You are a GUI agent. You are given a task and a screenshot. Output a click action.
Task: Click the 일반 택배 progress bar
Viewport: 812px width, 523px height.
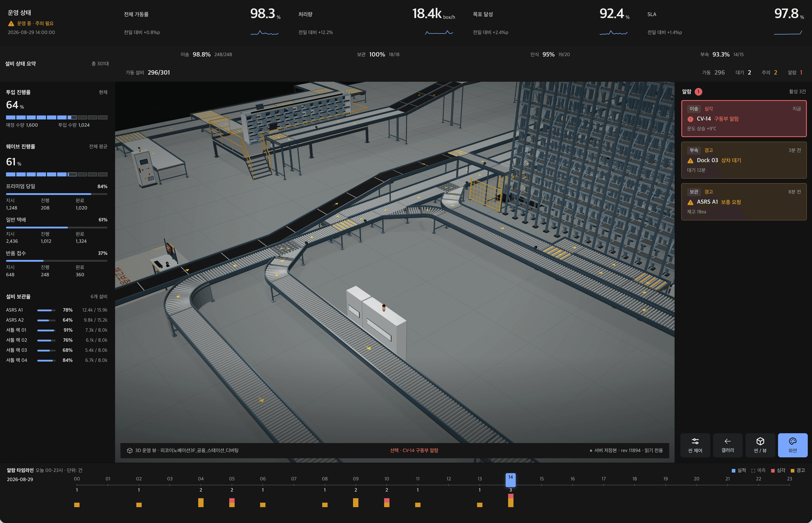coord(57,228)
